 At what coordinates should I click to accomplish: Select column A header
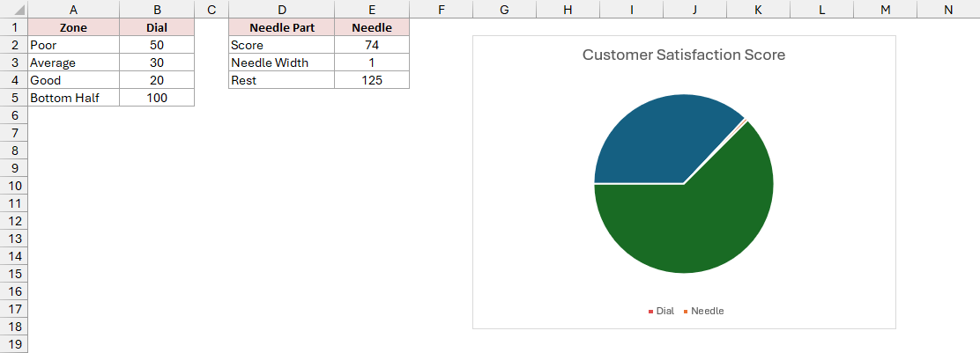(x=74, y=10)
